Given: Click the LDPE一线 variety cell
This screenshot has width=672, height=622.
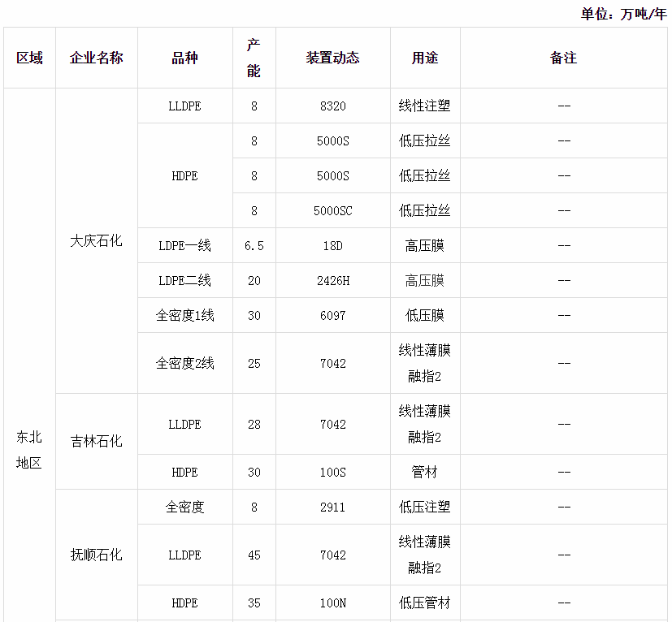Looking at the screenshot, I should [x=184, y=245].
